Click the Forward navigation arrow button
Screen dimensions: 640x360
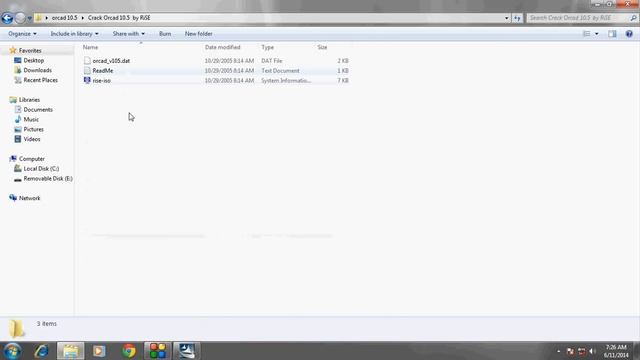[20, 18]
